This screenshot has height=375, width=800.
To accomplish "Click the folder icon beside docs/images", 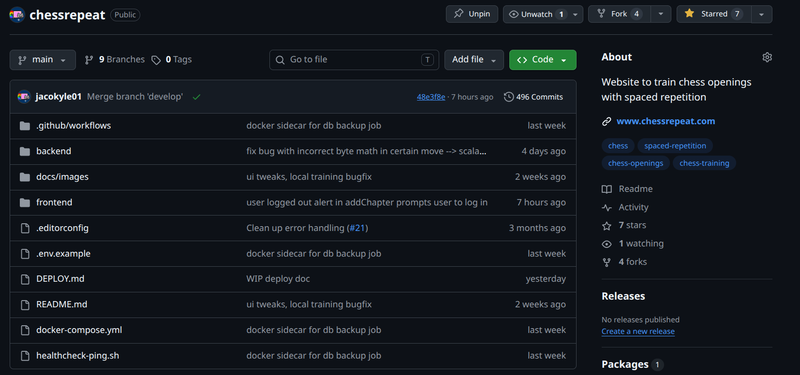I will pos(24,177).
